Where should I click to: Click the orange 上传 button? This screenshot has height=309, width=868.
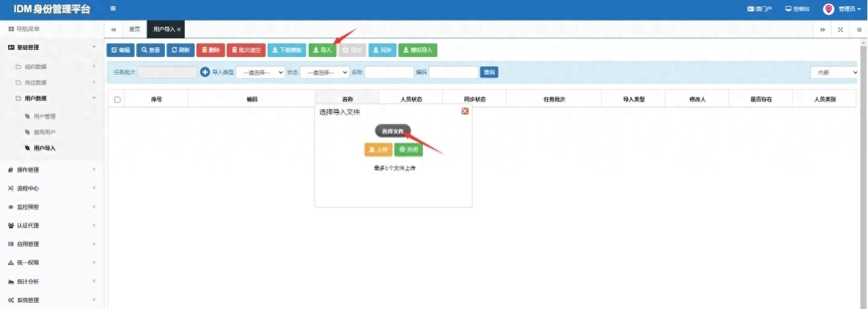(x=378, y=149)
